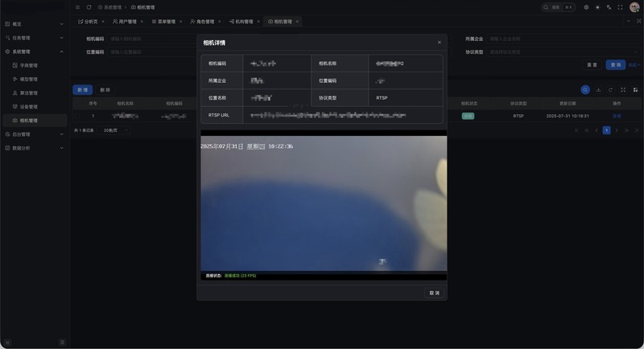Select page 1 in pagination
This screenshot has height=349, width=644.
(x=606, y=130)
